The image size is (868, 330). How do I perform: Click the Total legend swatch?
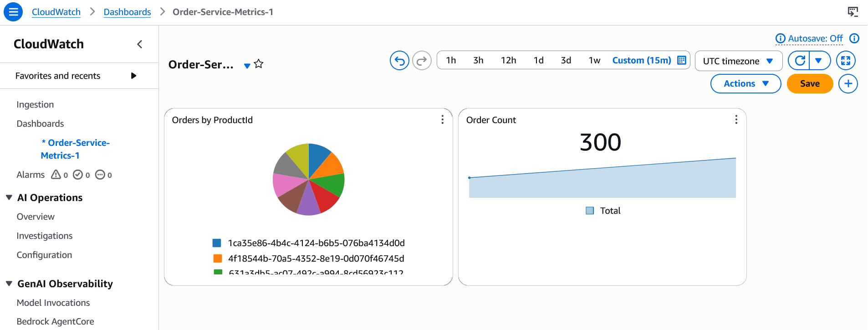[590, 211]
